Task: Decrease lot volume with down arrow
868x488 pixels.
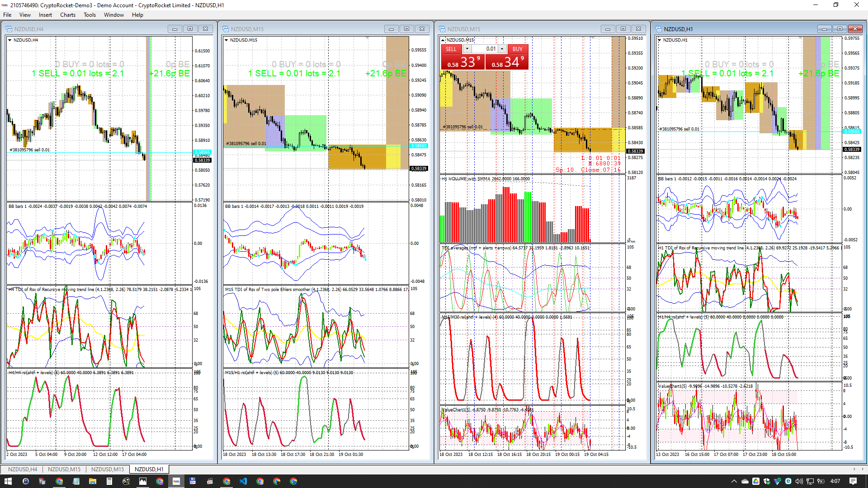Action: pyautogui.click(x=467, y=49)
